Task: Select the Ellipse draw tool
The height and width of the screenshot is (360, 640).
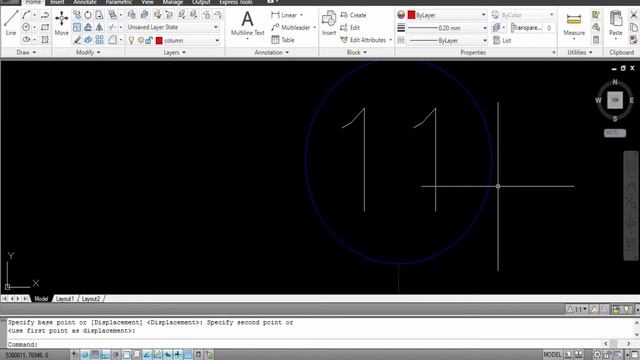Action: (26, 40)
